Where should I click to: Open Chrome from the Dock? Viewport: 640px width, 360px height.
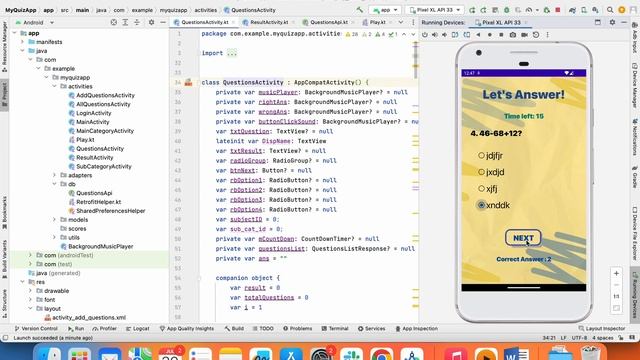click(x=381, y=354)
